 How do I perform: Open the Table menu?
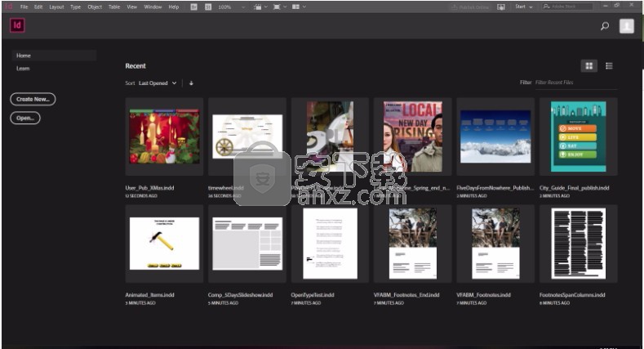click(x=114, y=7)
